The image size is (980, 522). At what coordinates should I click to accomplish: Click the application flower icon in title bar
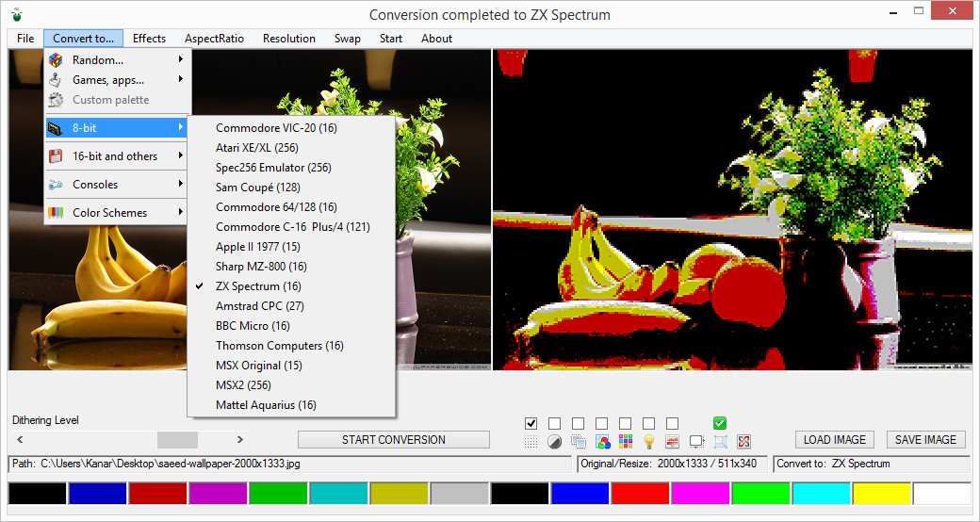tap(16, 14)
